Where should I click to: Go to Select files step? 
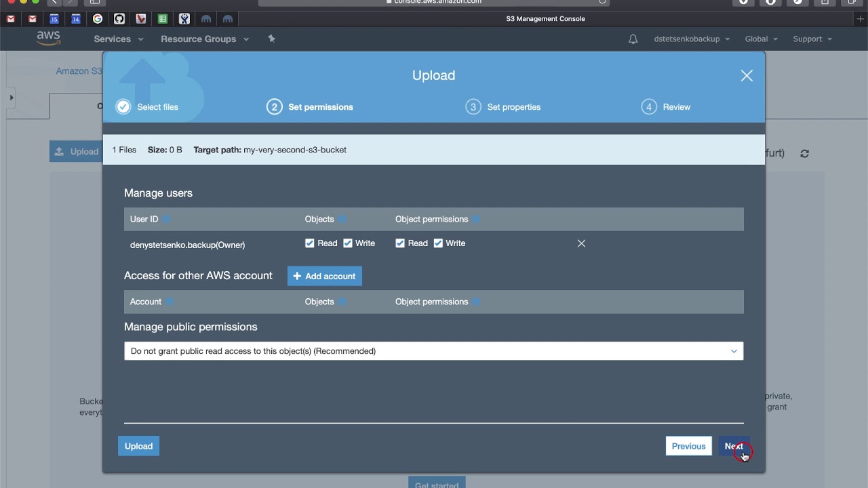(147, 107)
